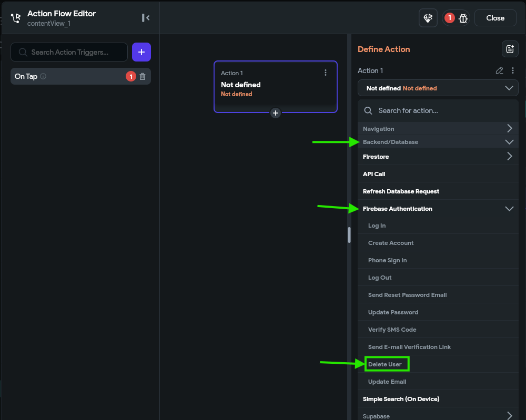Select the Action 1 Not defined card
This screenshot has height=420, width=526.
(x=276, y=87)
